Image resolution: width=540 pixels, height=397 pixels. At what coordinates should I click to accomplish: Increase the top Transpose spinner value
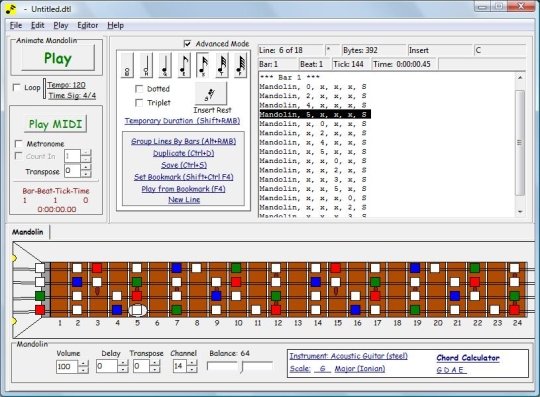point(86,167)
